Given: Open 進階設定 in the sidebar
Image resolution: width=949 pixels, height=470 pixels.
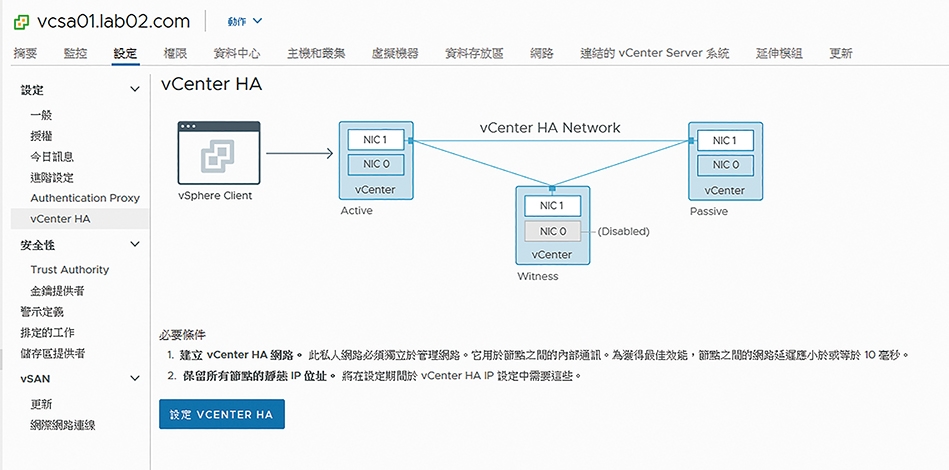Looking at the screenshot, I should tap(52, 178).
